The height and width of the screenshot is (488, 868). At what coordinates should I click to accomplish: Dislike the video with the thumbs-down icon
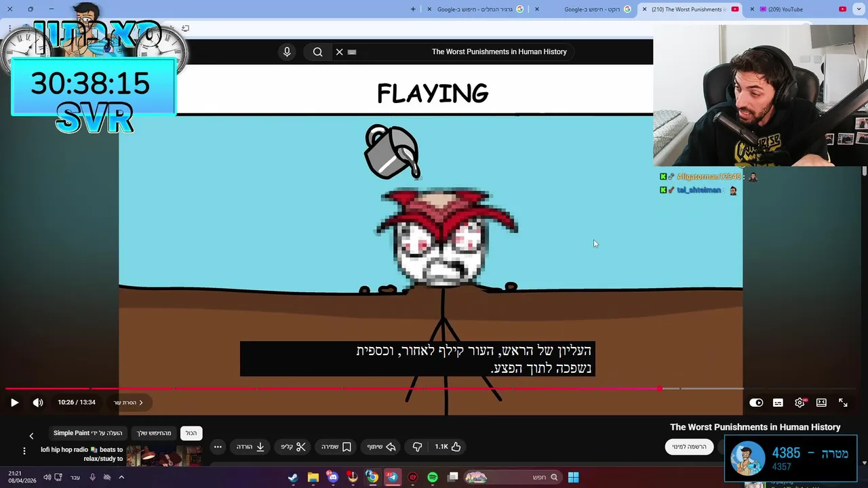click(x=418, y=447)
